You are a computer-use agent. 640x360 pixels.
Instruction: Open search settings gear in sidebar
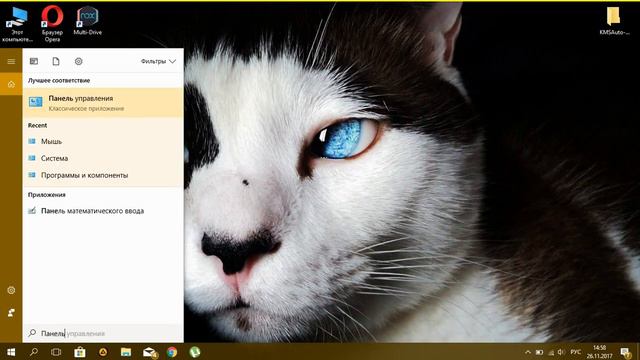tap(11, 290)
